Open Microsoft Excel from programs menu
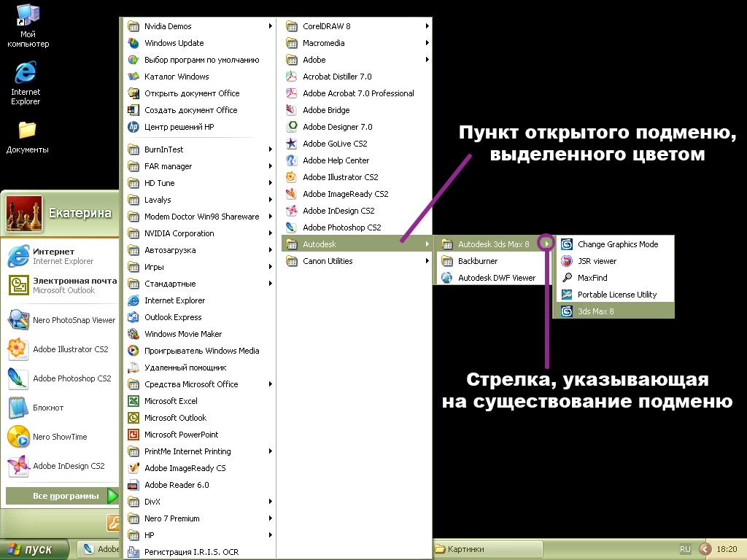 [171, 401]
